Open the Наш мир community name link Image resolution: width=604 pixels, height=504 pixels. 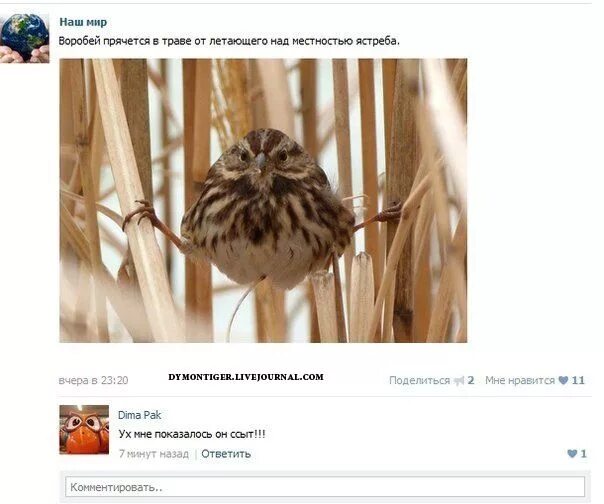(x=83, y=22)
